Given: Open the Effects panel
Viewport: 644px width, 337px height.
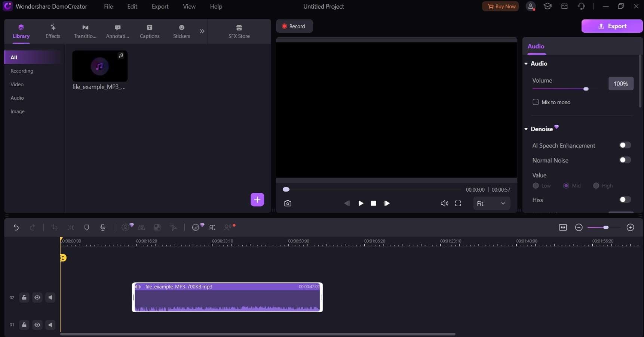Looking at the screenshot, I should [x=53, y=31].
